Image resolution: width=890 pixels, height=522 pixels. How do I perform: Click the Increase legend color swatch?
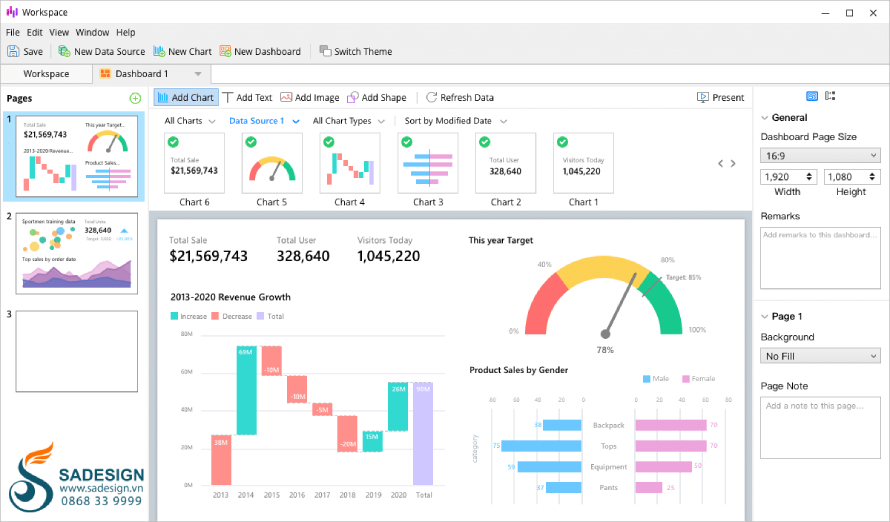tap(174, 316)
